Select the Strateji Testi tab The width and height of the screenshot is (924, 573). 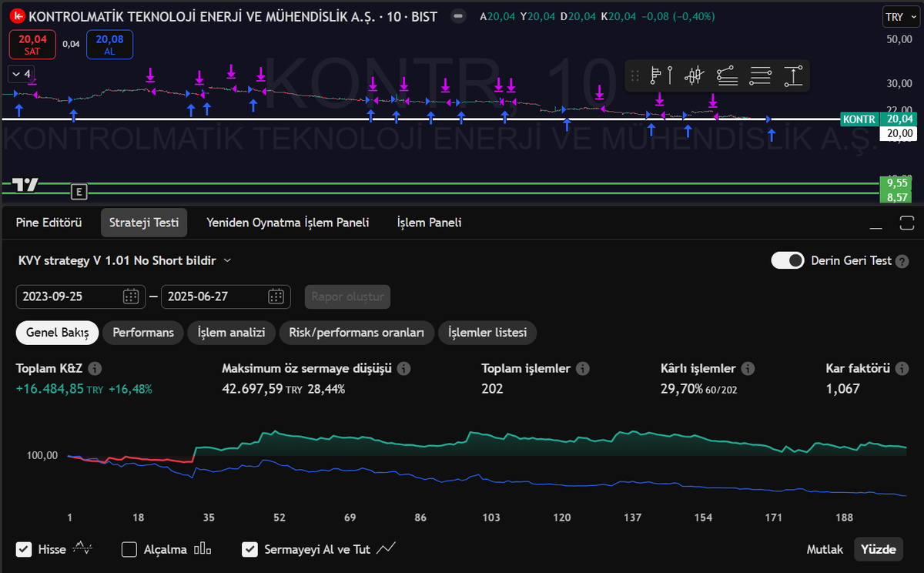(x=144, y=223)
